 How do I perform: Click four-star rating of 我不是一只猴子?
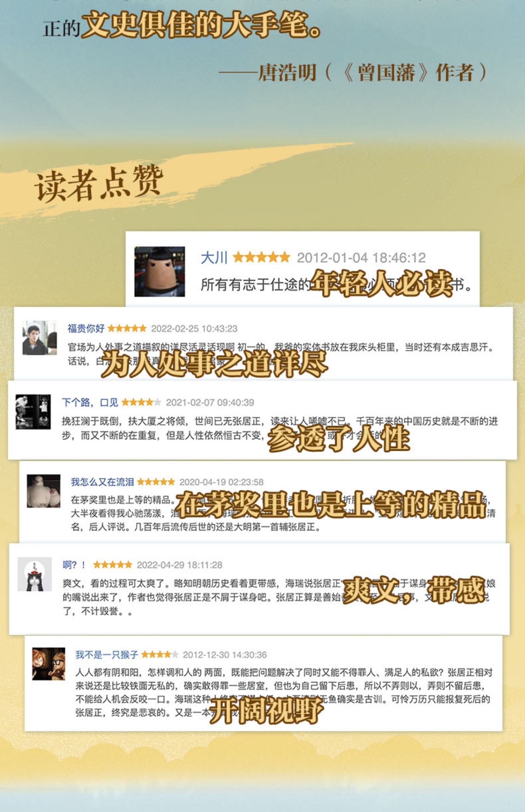pyautogui.click(x=160, y=654)
